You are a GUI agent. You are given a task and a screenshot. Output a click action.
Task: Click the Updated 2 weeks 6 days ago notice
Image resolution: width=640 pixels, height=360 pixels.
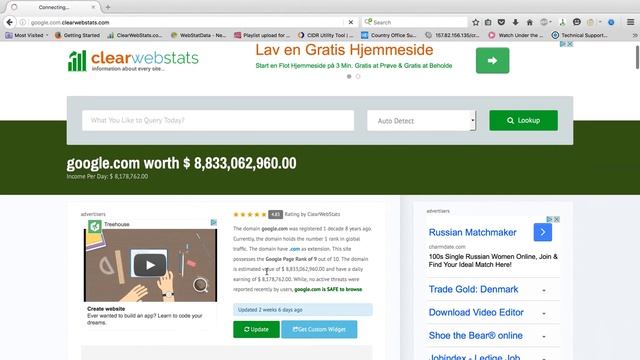click(302, 310)
